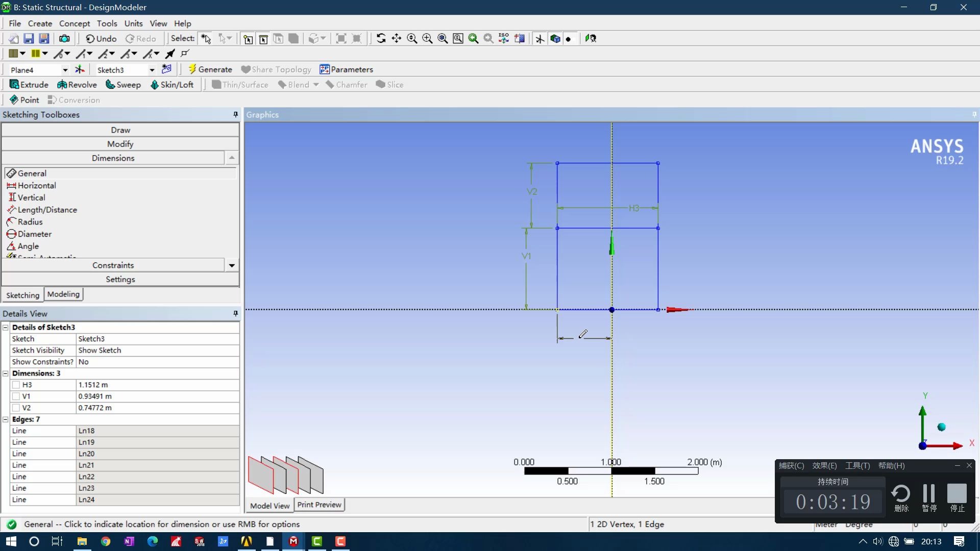Screen dimensions: 980x551
Task: Expand the Constraints toolbox
Action: click(x=113, y=265)
